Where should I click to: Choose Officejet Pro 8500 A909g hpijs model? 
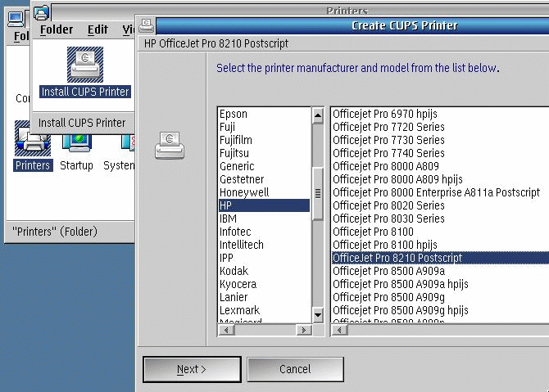coord(440,310)
